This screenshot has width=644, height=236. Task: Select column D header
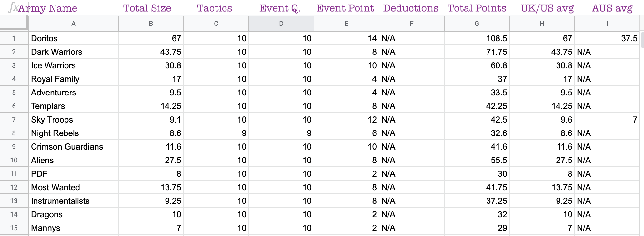point(281,24)
